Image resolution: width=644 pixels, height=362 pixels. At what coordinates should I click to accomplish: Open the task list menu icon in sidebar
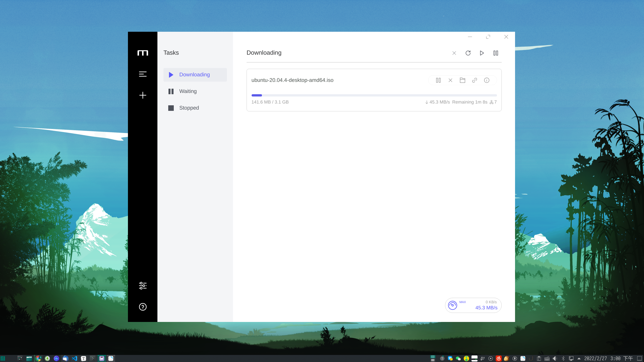pos(143,74)
